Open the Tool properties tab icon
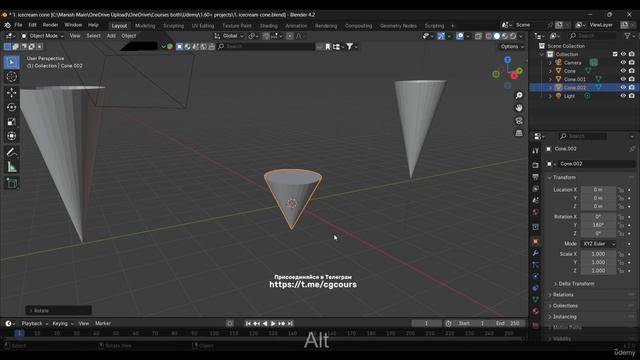640x360 pixels. [536, 151]
